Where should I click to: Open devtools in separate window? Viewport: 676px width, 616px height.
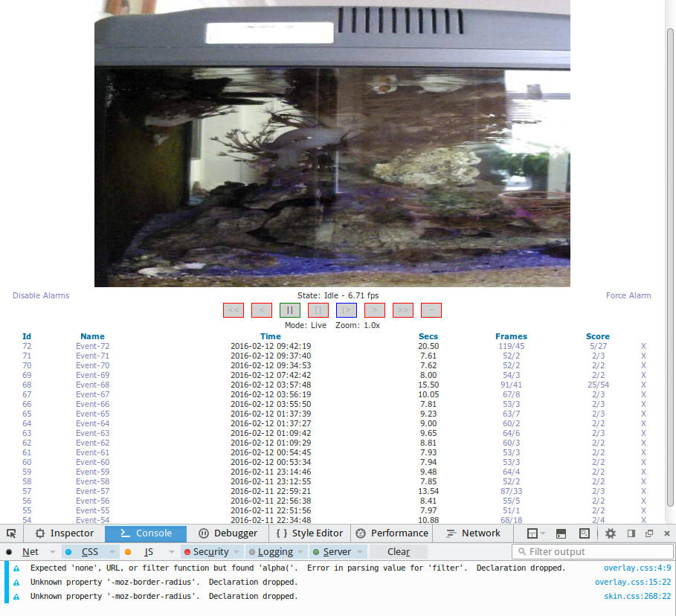[648, 533]
